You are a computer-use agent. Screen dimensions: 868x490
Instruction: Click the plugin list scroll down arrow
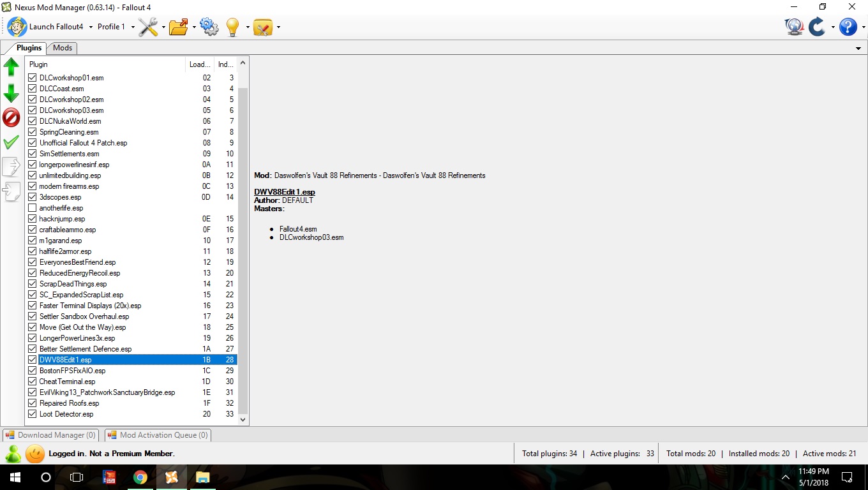pos(243,420)
